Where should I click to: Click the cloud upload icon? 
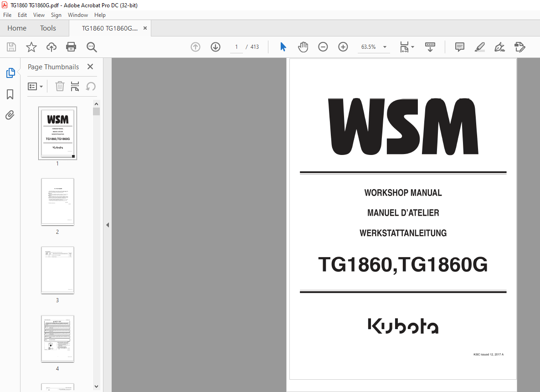click(x=51, y=47)
